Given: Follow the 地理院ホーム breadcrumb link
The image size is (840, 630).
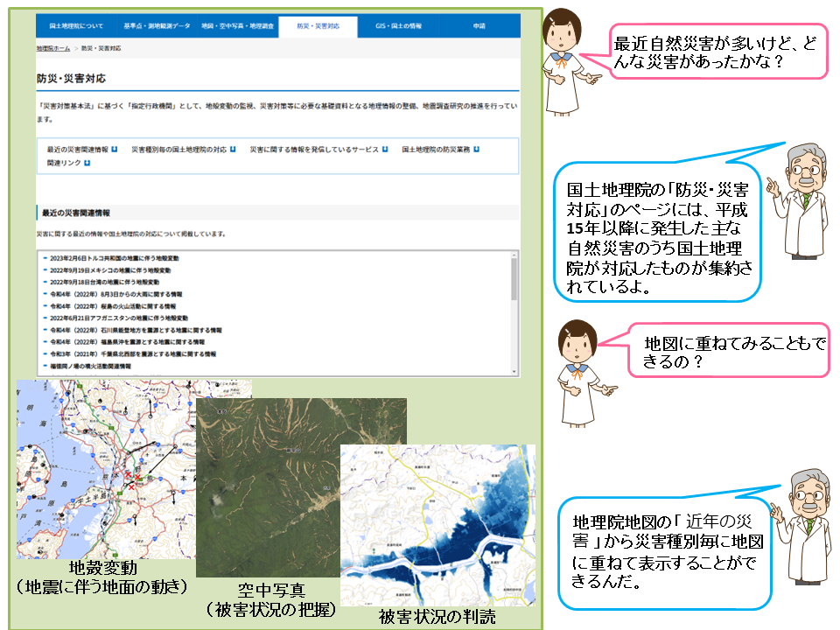Looking at the screenshot, I should 53,48.
